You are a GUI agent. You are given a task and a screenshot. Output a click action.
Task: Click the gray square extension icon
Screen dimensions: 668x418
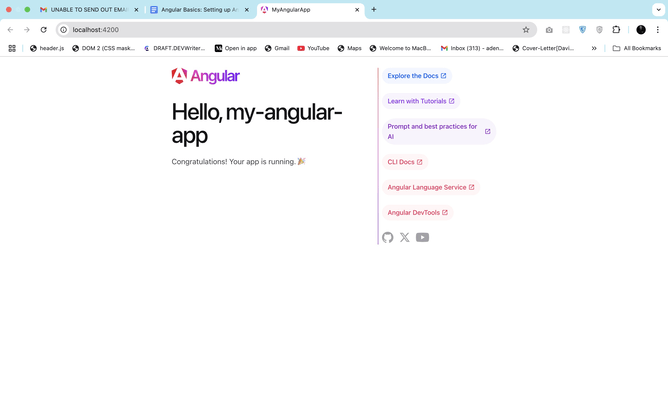566,30
